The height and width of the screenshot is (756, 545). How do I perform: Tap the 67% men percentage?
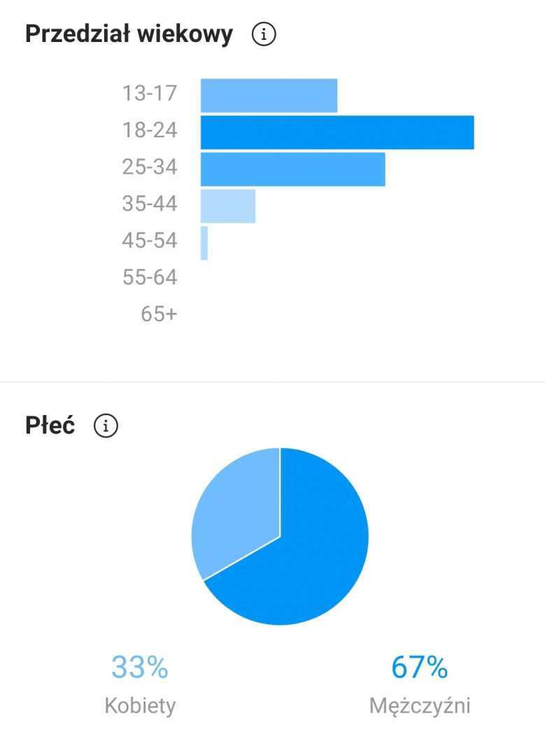[419, 668]
